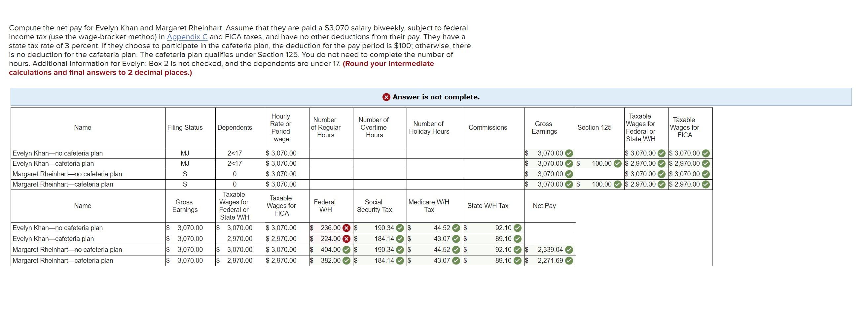Click Federal W/H value 404.00 for Margaret

pos(331,250)
